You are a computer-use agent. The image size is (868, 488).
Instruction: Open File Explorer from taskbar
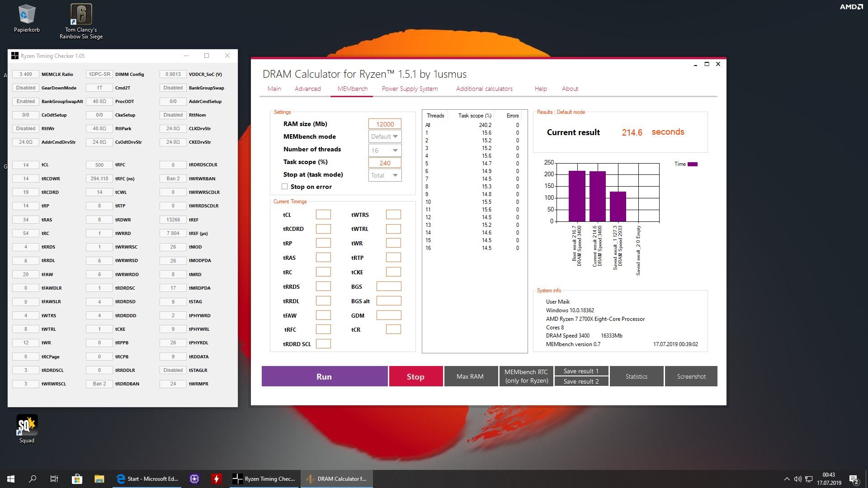tap(99, 479)
